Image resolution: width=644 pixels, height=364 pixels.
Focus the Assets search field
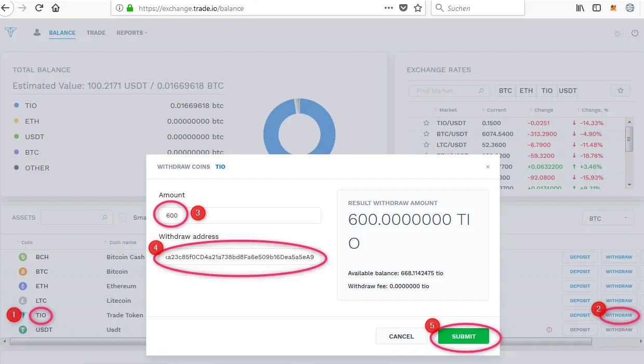[77, 218]
